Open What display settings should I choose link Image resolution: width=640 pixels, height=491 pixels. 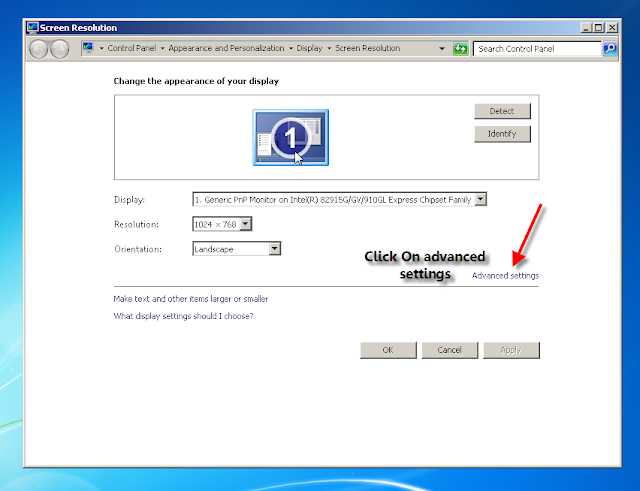[x=183, y=316]
